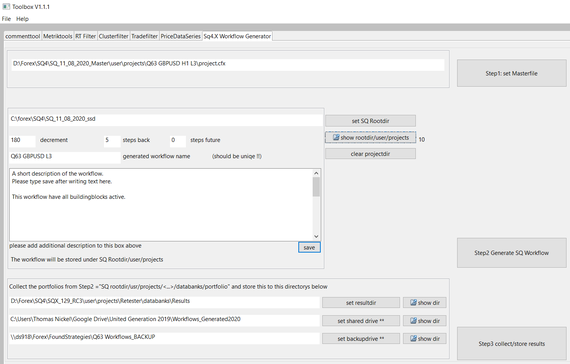Click the shared drive path field Workflows_Generated2020
570x364 pixels.
164,320
